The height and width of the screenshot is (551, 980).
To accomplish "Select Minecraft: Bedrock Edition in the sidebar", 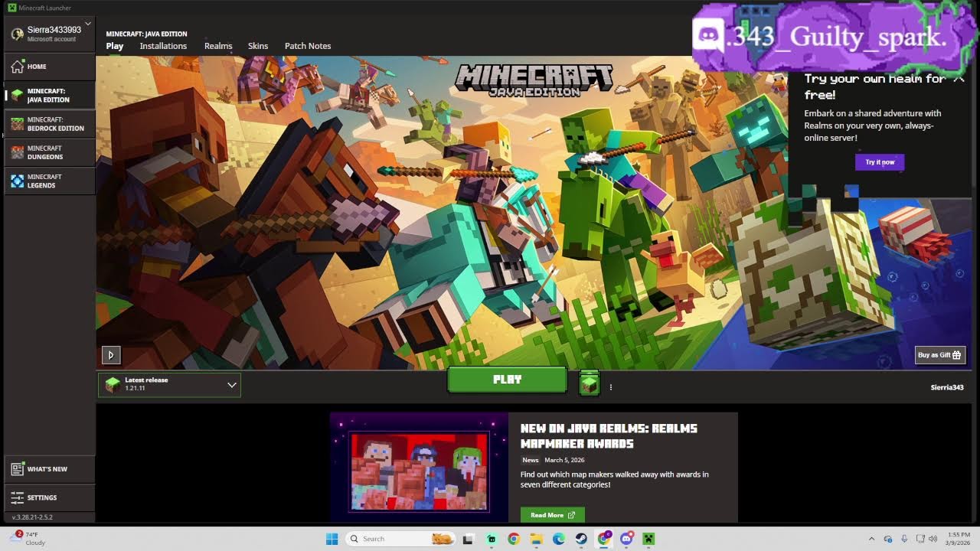I will coord(50,124).
